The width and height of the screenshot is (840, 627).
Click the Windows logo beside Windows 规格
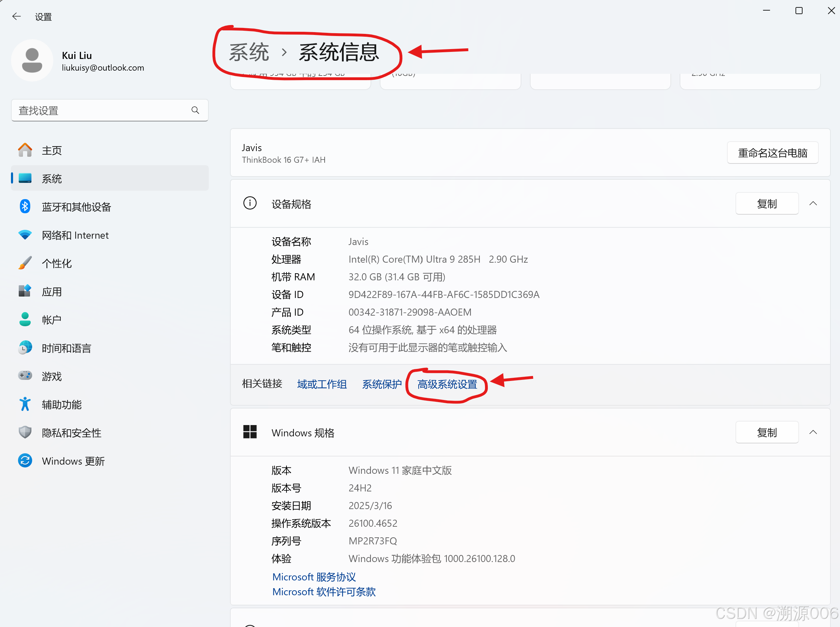tap(250, 432)
